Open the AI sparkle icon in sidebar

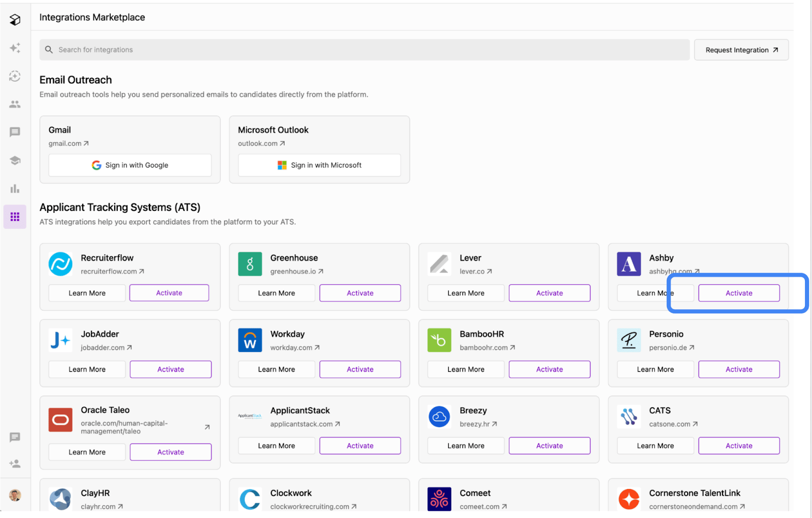[x=15, y=48]
